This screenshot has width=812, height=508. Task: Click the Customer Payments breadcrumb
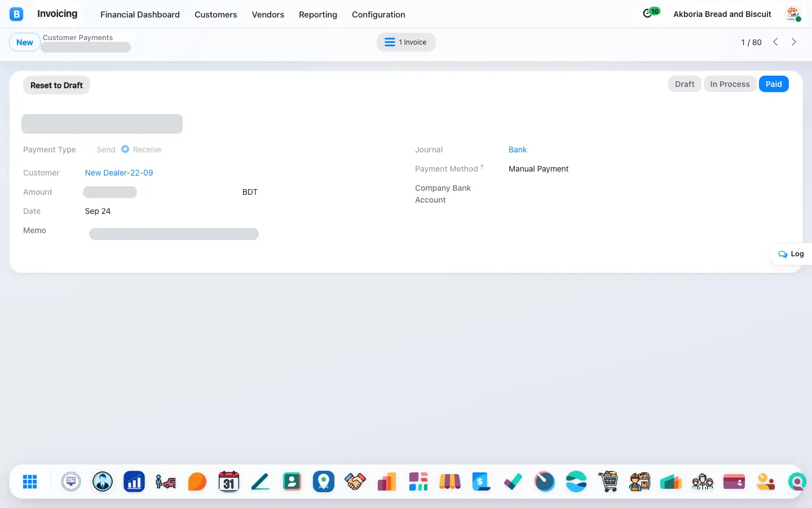(78, 38)
